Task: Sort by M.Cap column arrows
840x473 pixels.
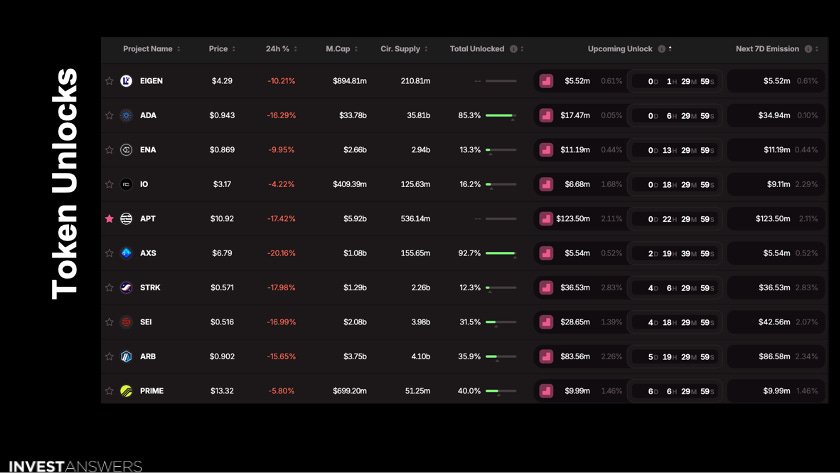Action: click(356, 49)
